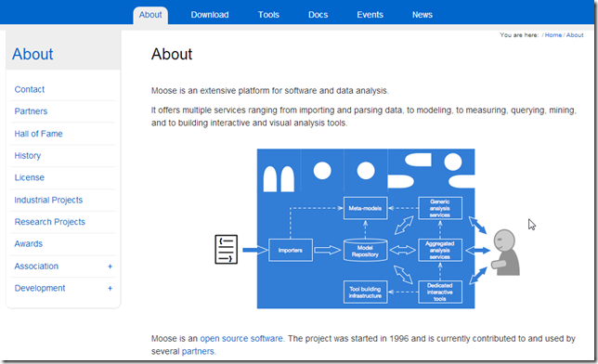
Task: Open the Contact sidebar link
Action: 30,89
